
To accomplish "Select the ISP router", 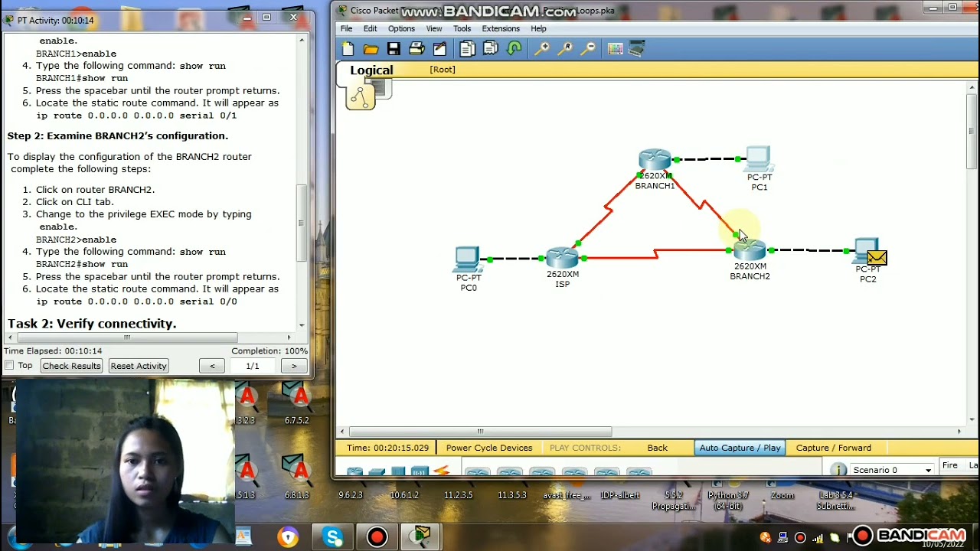I will tap(562, 258).
